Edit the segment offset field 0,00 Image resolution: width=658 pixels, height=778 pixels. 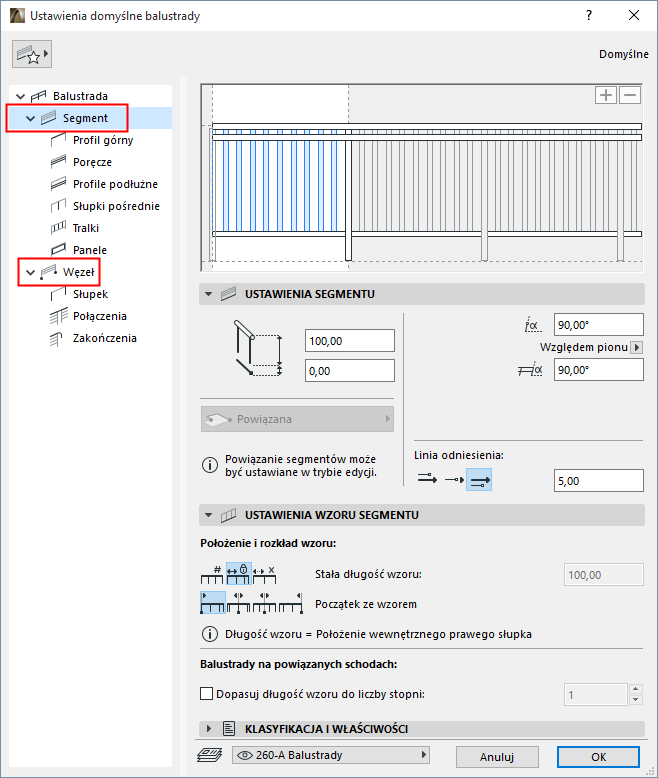350,371
